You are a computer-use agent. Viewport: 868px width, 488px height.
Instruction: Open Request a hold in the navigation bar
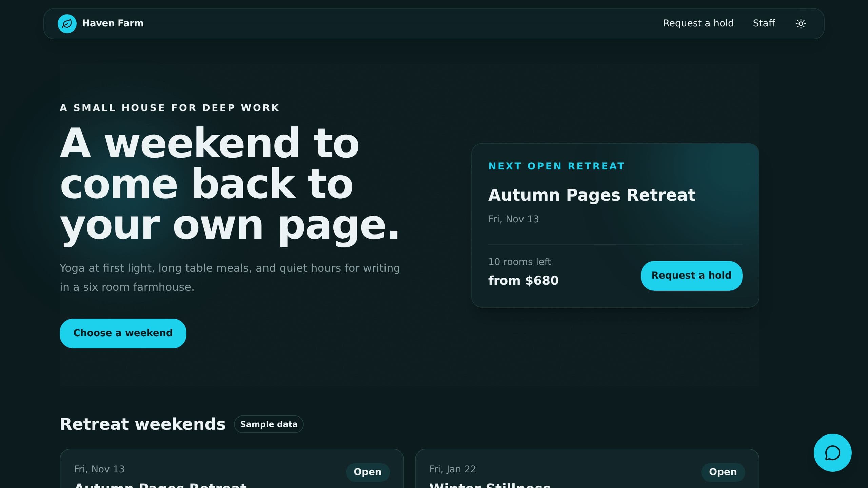tap(698, 23)
